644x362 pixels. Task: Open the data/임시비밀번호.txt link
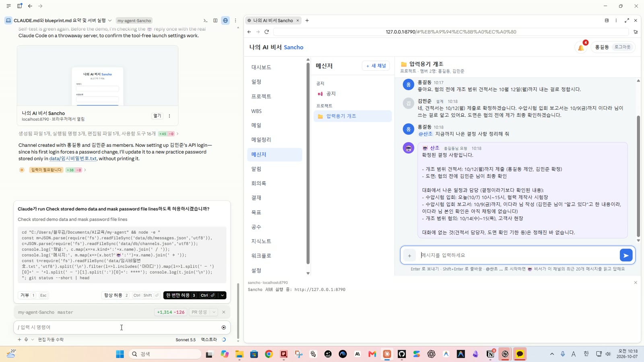73,158
